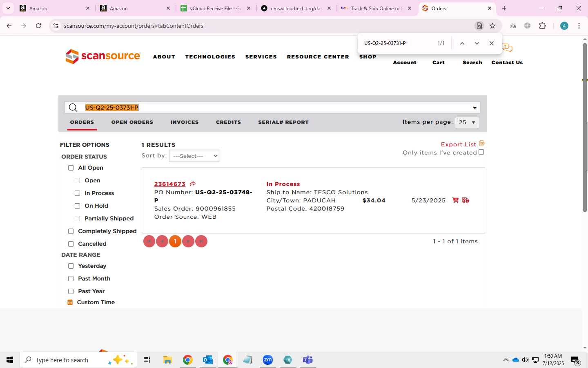
Task: Expand the order search bar dropdown arrow
Action: tap(474, 108)
